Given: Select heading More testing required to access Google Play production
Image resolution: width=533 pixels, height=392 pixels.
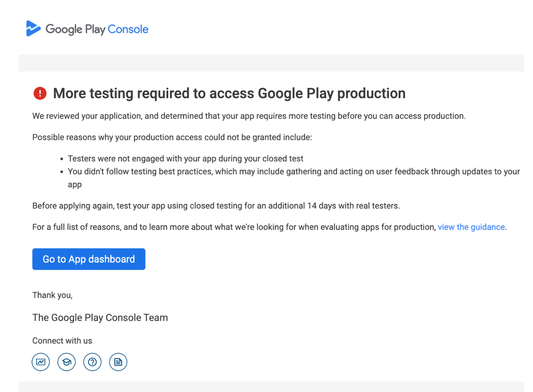Looking at the screenshot, I should (229, 93).
